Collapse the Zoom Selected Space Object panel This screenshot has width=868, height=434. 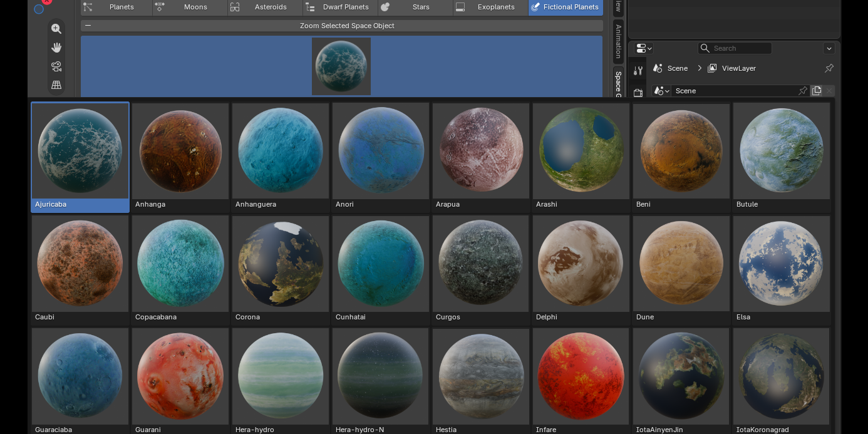(x=88, y=26)
